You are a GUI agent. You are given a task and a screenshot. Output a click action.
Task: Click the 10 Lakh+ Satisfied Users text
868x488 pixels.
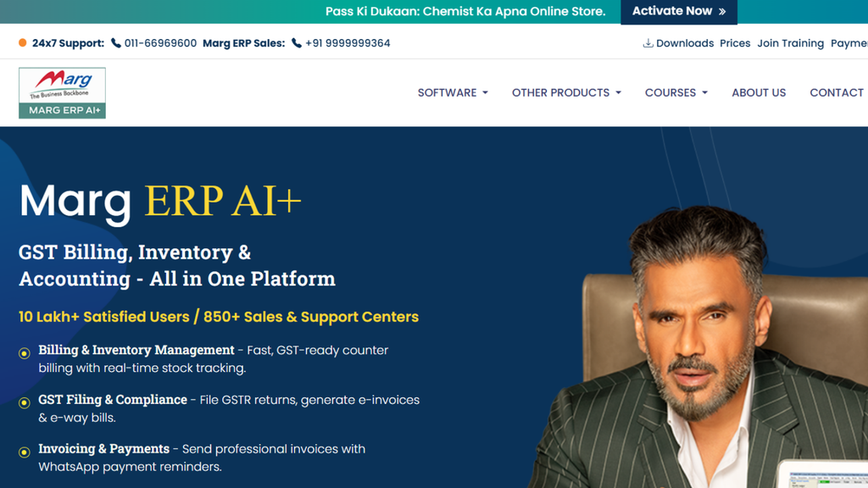(104, 317)
